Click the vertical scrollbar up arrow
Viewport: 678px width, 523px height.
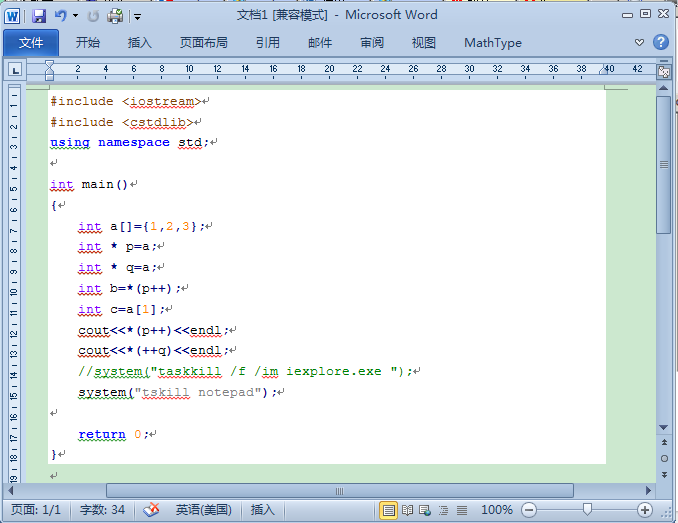click(x=664, y=88)
